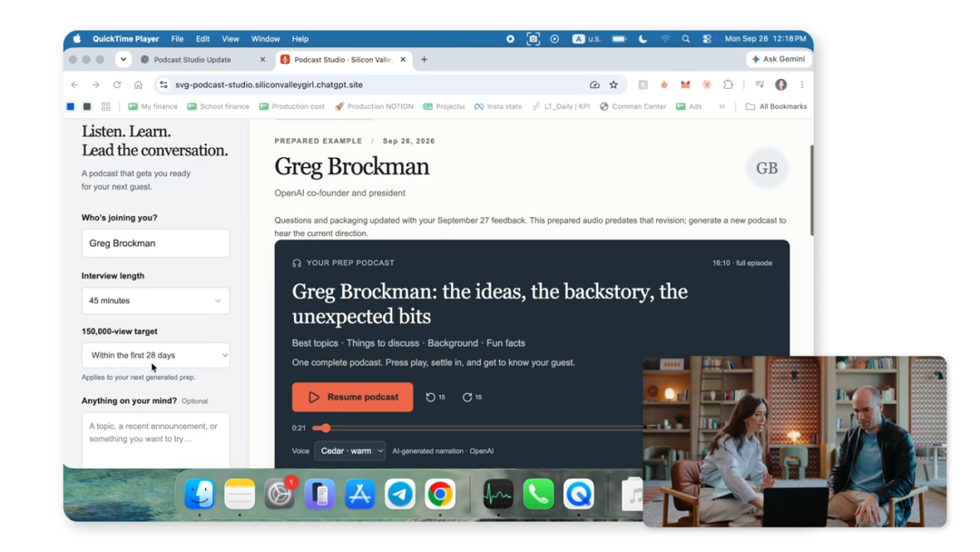Screen dimensions: 980x552
Task: Open the LT_Daily KPI bookmark
Action: [561, 106]
